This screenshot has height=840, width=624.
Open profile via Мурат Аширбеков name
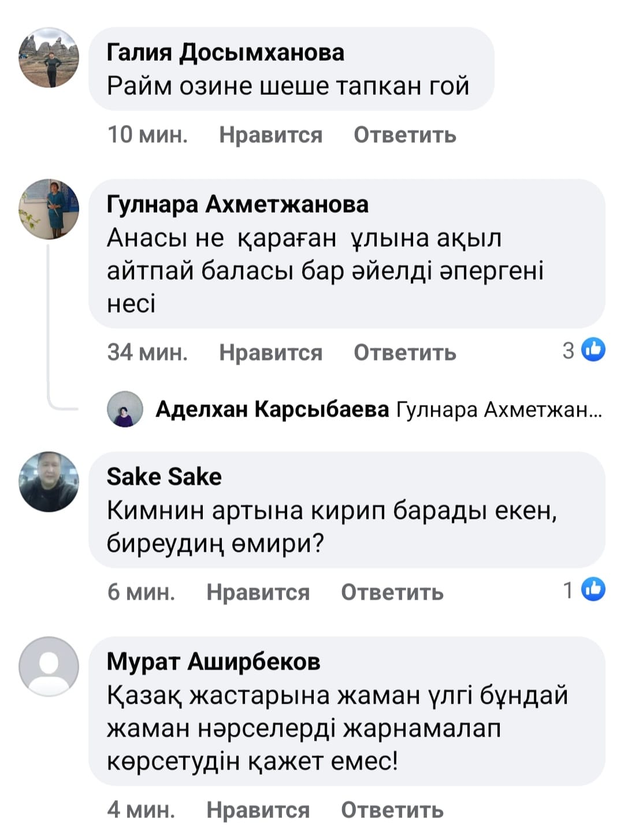(x=213, y=661)
